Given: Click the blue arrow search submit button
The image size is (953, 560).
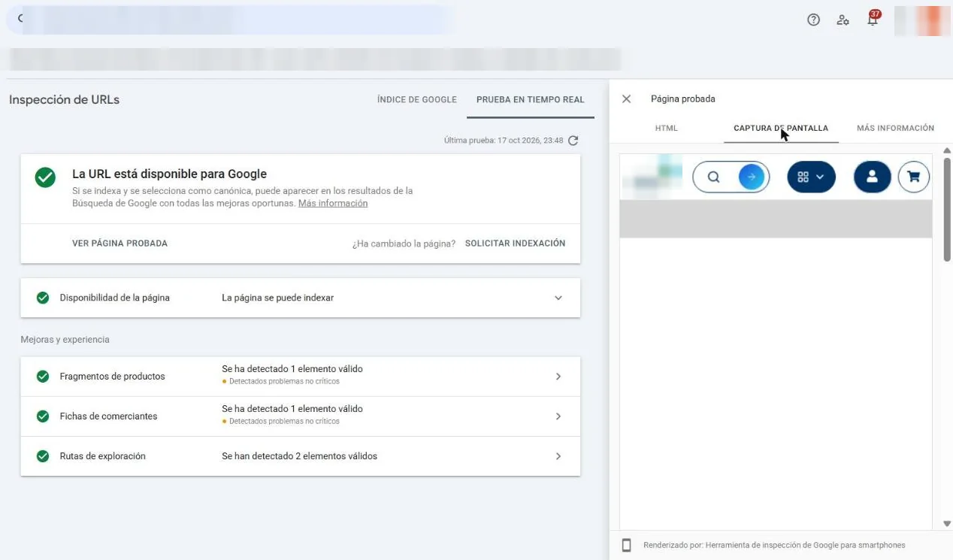Looking at the screenshot, I should [x=752, y=177].
